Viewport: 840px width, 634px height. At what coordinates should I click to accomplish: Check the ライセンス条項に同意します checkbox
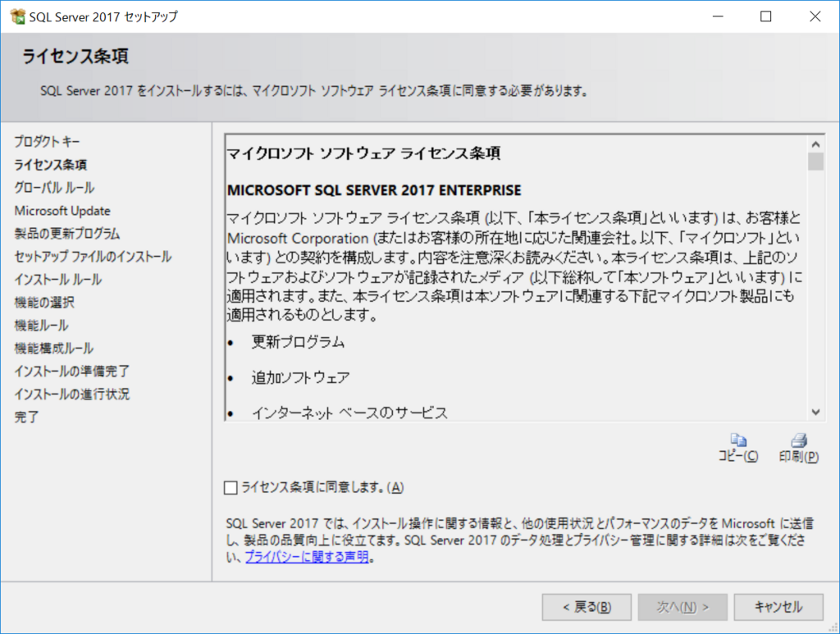(231, 487)
